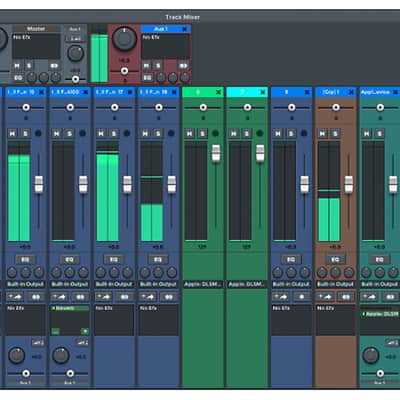Open Built-in Output selector on channel ending 18
Viewport: 400px width, 400px height.
[158, 284]
